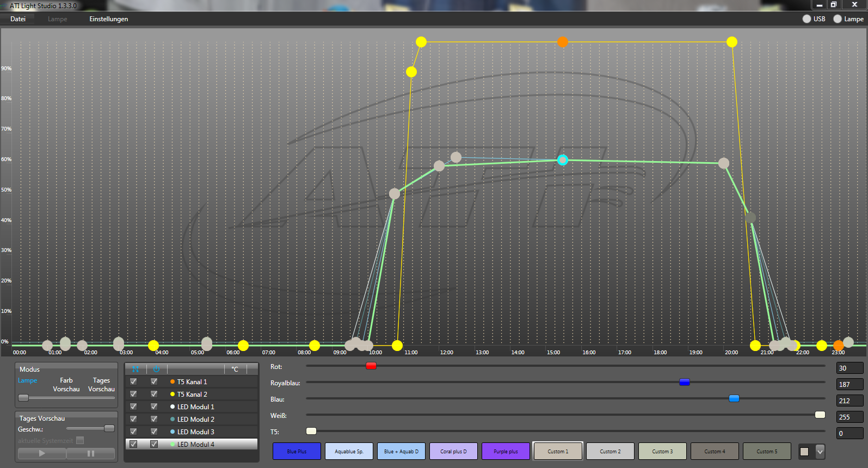Apply the Blue Plus color preset

pos(297,451)
